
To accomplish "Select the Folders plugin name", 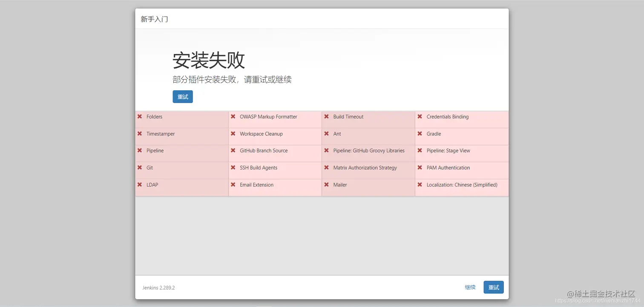I will pos(154,117).
